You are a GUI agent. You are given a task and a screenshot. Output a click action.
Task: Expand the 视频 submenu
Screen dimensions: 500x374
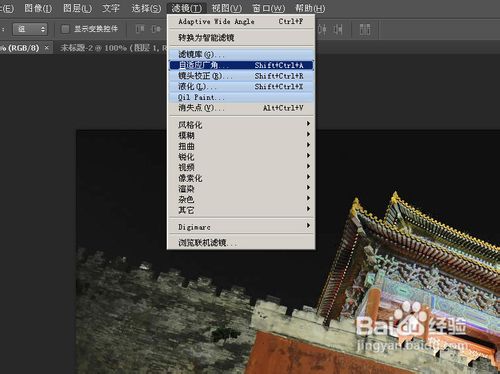point(241,167)
